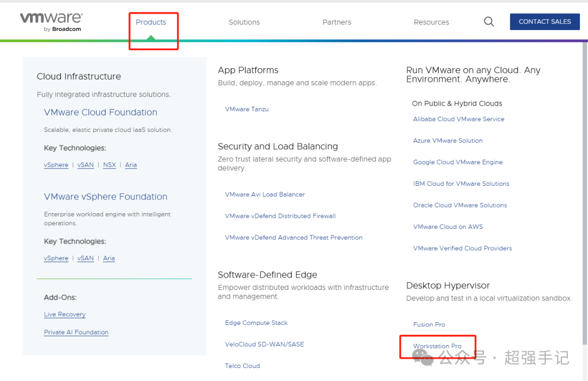Open VeloCloud SD-WAN/SASE link

[x=265, y=344]
